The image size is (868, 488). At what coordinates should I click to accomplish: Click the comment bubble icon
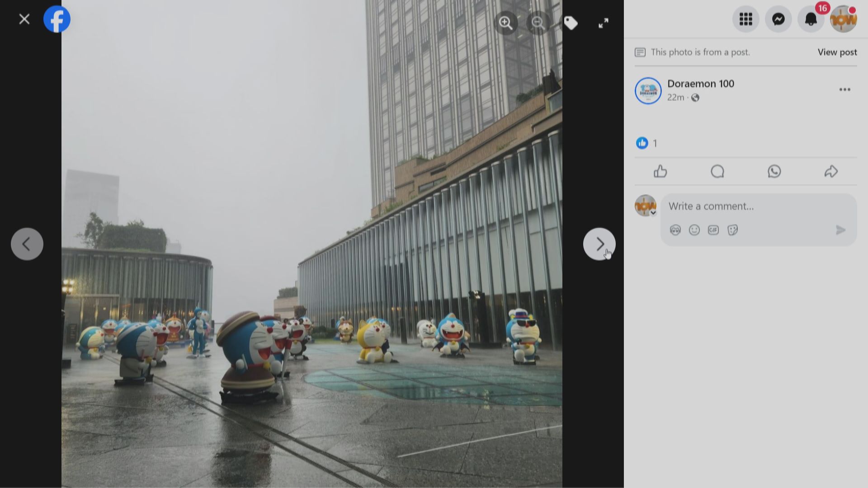[717, 171]
